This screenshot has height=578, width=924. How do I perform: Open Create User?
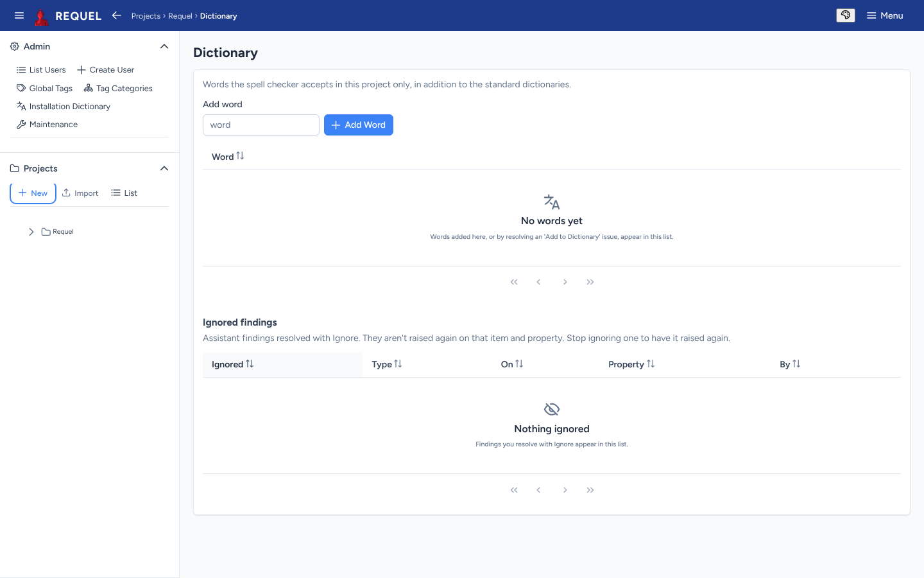tap(106, 70)
